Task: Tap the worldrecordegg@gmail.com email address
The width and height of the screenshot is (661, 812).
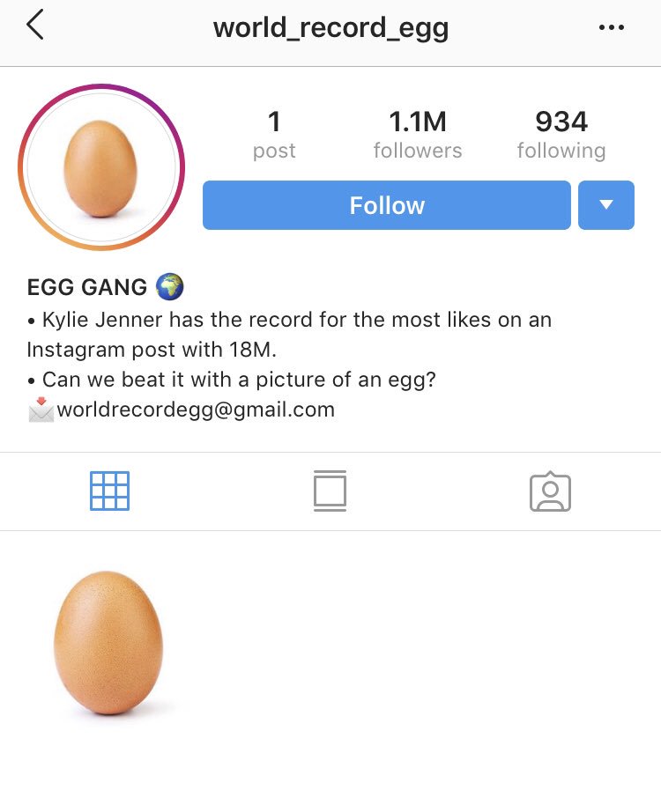Action: point(196,410)
